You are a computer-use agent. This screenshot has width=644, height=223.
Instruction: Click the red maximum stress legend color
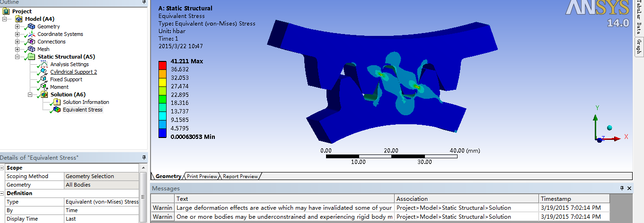pyautogui.click(x=162, y=64)
